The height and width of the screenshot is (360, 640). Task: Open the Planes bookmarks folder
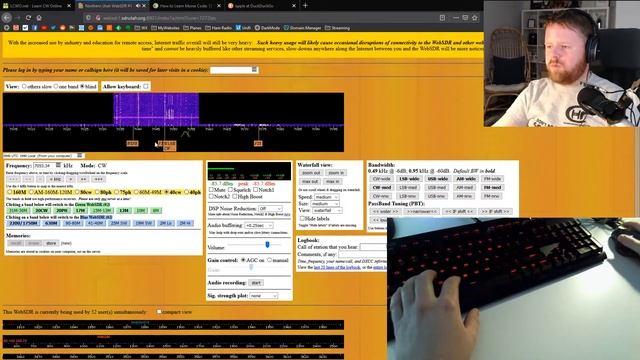[192, 28]
